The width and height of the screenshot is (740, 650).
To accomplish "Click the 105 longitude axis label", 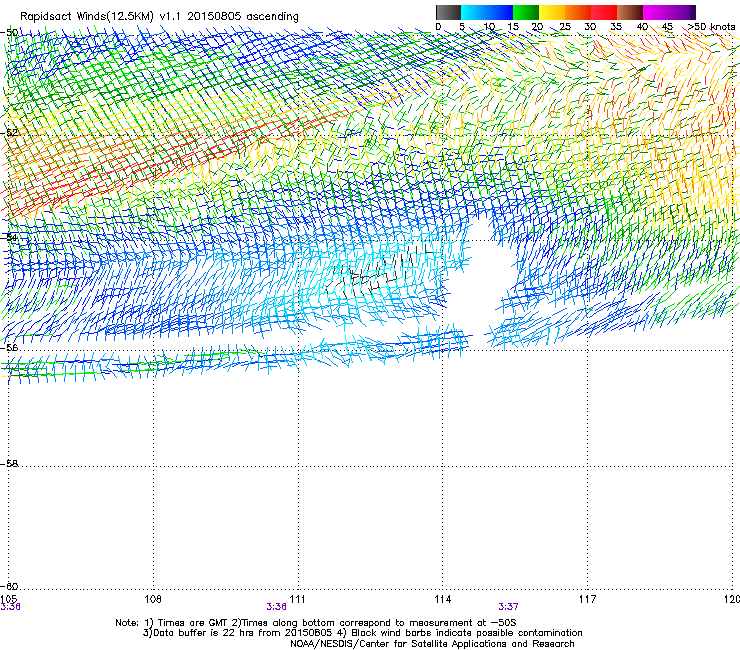I will tap(8, 599).
